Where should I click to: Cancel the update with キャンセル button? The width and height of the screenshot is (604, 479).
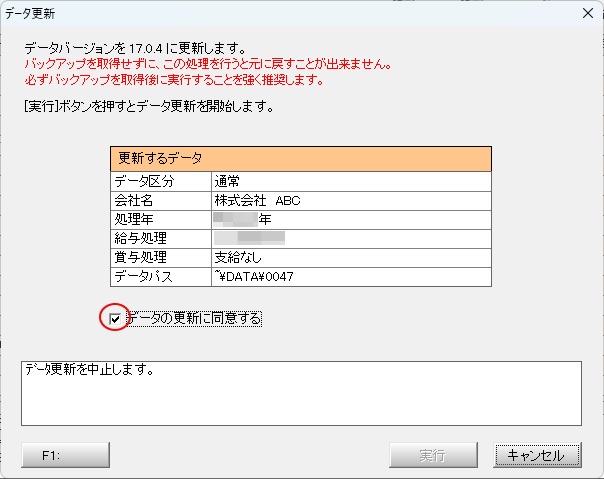(536, 455)
